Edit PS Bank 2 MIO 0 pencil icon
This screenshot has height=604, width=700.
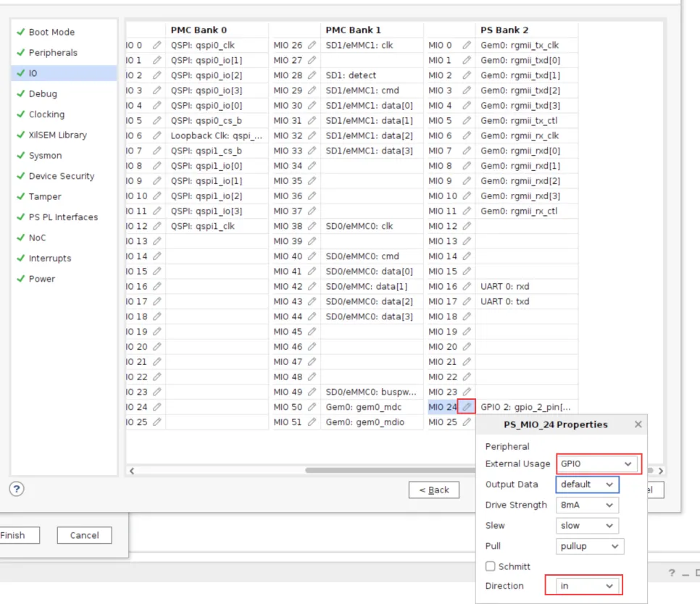tap(467, 46)
